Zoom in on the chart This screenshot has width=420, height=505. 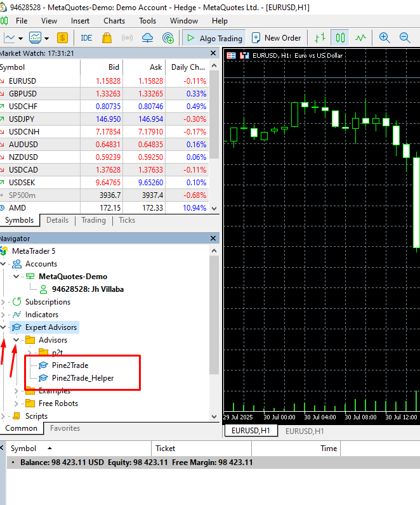[x=384, y=38]
